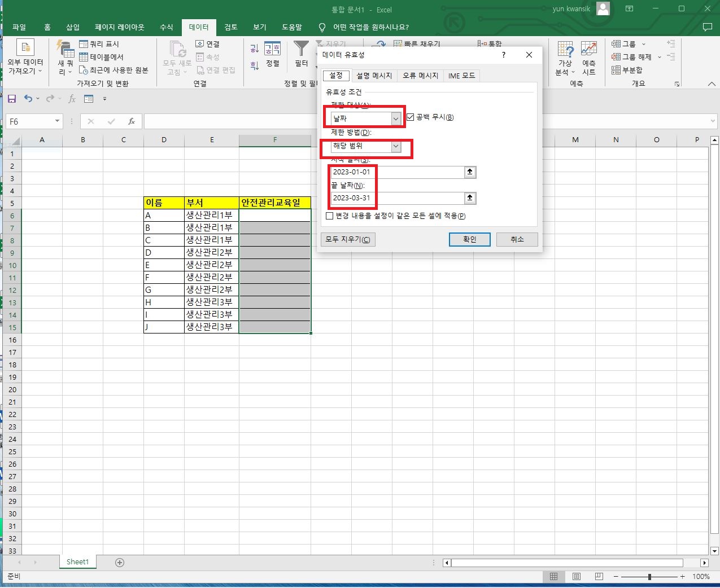
Task: Switch to the 수식 ribbon tab
Action: pos(166,27)
